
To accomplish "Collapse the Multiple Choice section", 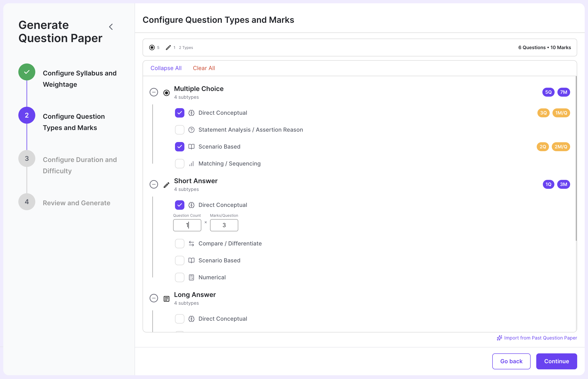I will tap(154, 92).
